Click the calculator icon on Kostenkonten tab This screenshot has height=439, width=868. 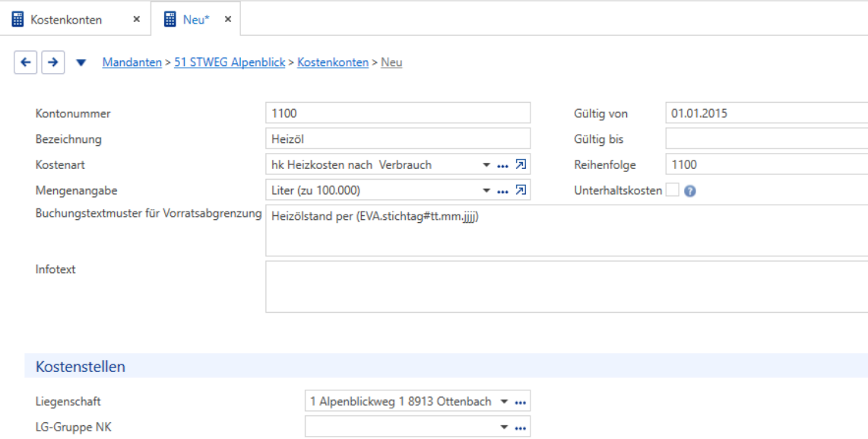pyautogui.click(x=18, y=19)
